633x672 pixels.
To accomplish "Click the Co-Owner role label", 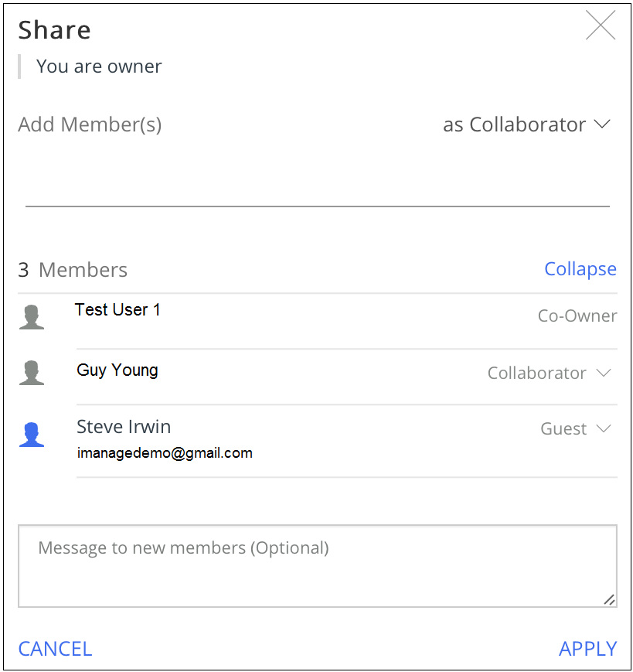I will [577, 316].
